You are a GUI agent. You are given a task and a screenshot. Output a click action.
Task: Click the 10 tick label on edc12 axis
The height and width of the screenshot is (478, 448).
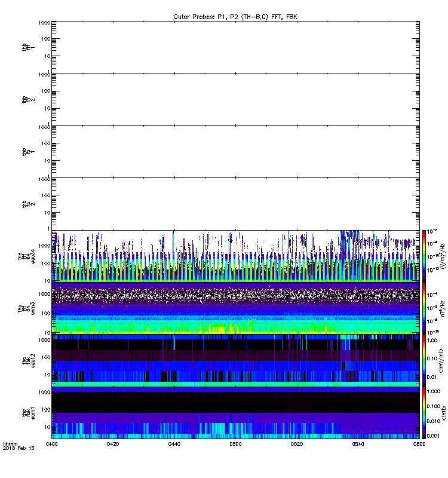tap(47, 375)
